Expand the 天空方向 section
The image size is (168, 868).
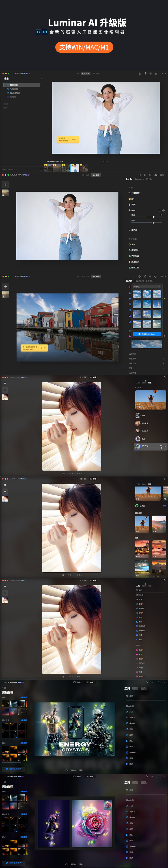[147, 354]
